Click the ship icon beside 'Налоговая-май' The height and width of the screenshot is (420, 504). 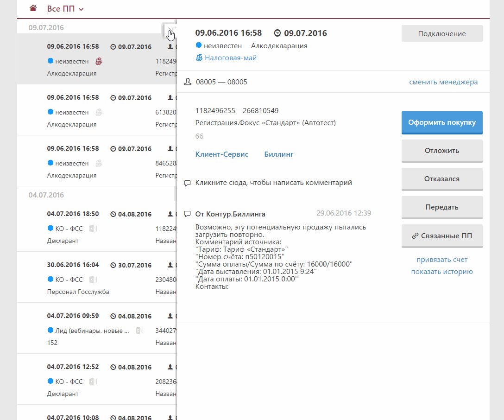[x=199, y=57]
